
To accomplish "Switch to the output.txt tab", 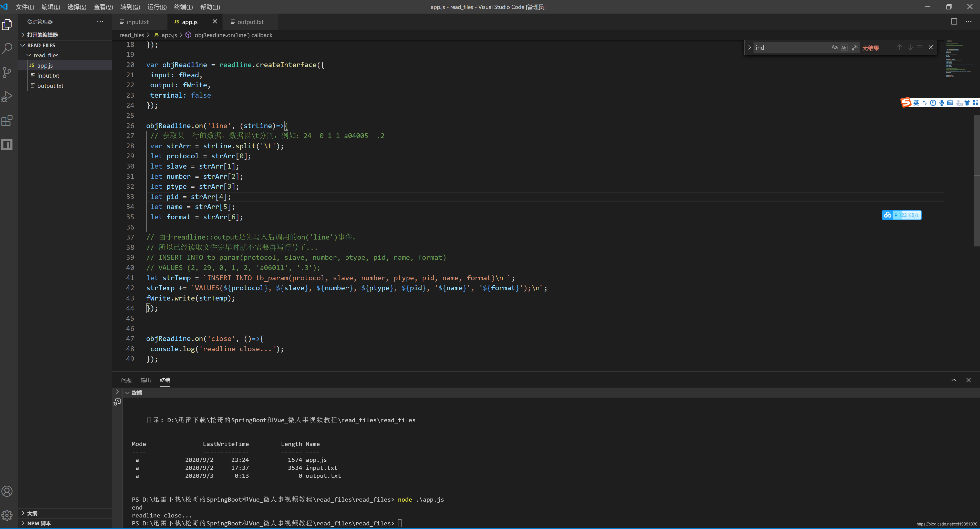I will tap(250, 22).
